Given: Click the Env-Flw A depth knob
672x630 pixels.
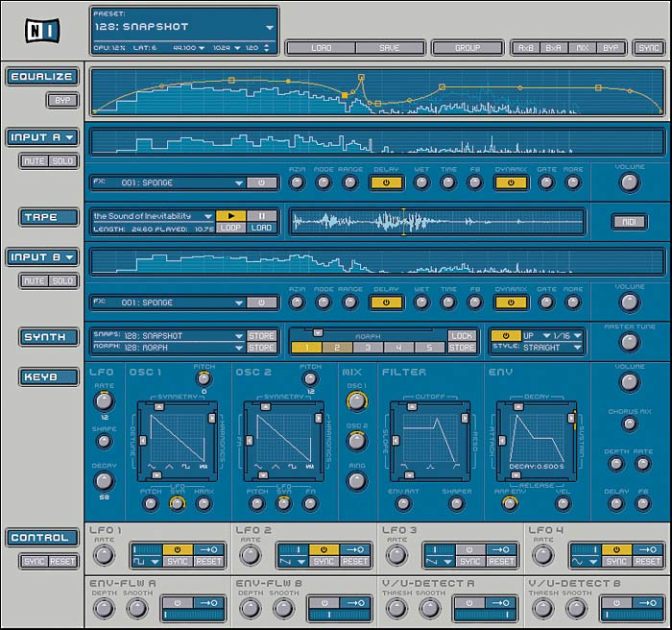Looking at the screenshot, I should (x=104, y=608).
